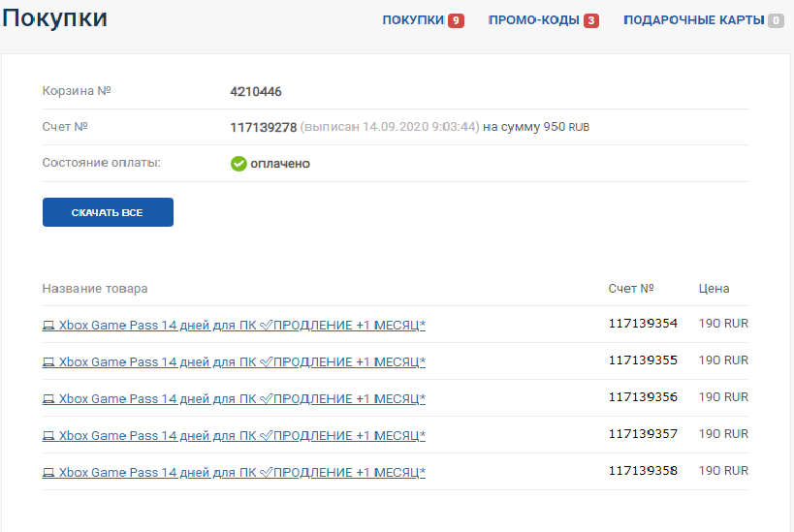
Task: Click the Цена column header
Action: click(714, 289)
